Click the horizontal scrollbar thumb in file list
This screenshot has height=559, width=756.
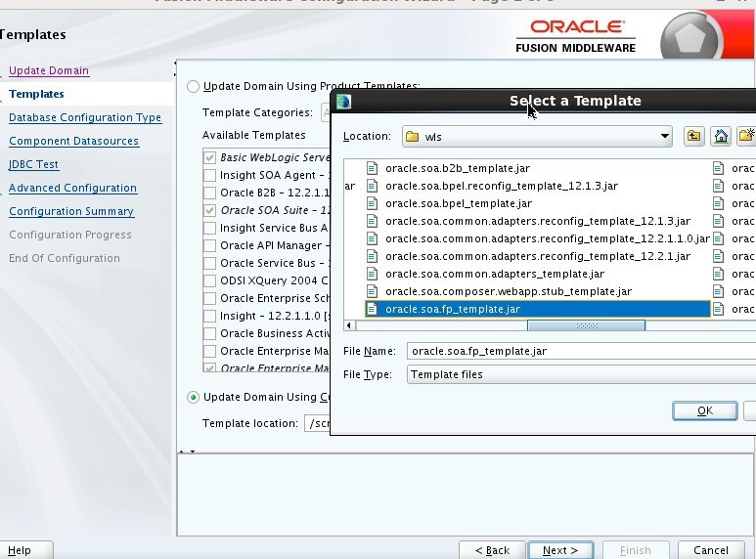(x=586, y=325)
